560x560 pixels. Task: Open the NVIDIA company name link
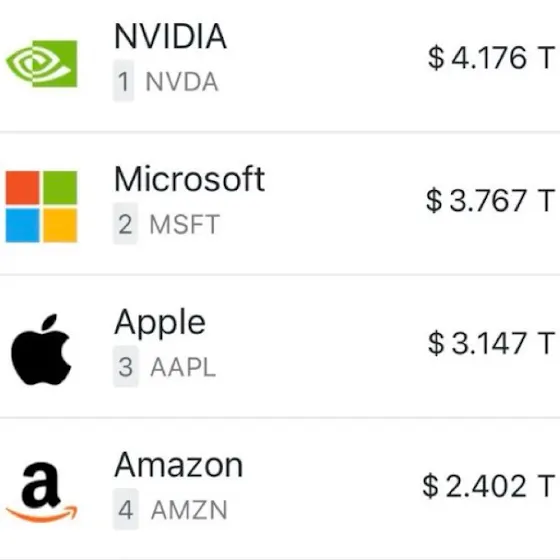point(170,36)
